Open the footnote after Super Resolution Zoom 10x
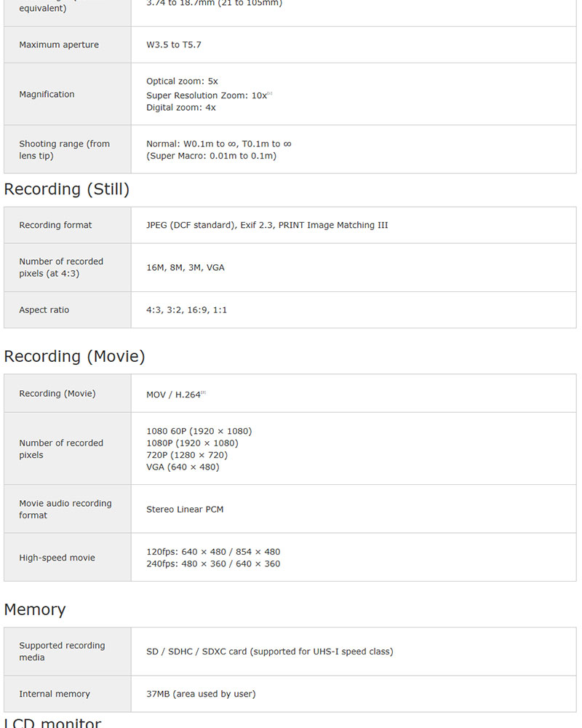Image resolution: width=582 pixels, height=728 pixels. click(x=270, y=94)
